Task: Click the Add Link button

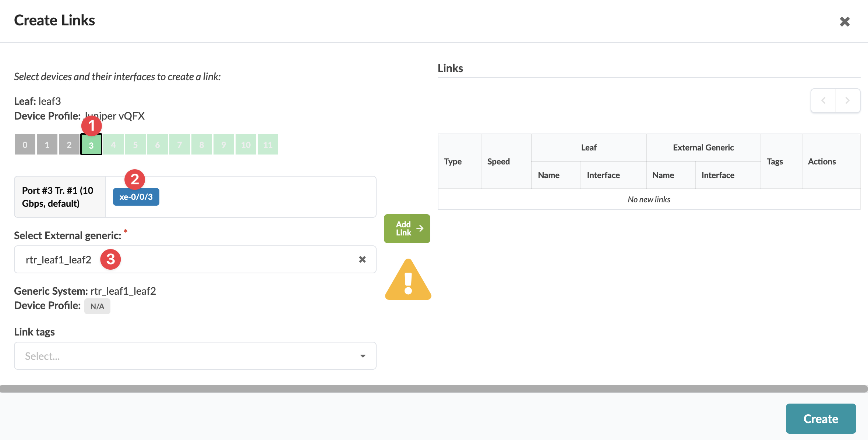Action: (407, 228)
